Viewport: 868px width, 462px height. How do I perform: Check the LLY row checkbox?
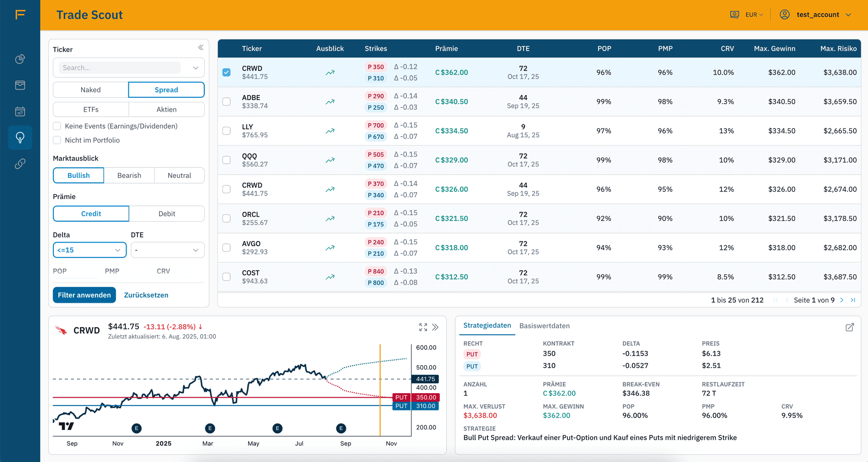[226, 131]
